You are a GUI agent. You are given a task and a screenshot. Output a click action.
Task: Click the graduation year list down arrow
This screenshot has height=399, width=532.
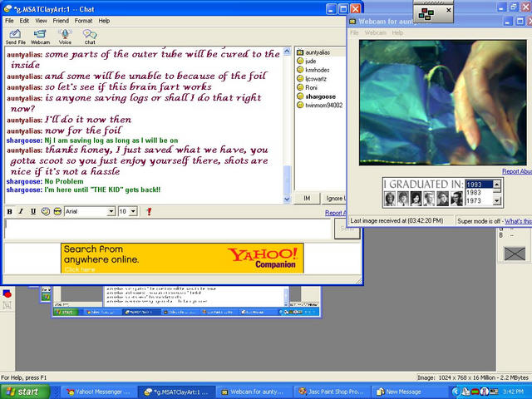[x=497, y=201]
